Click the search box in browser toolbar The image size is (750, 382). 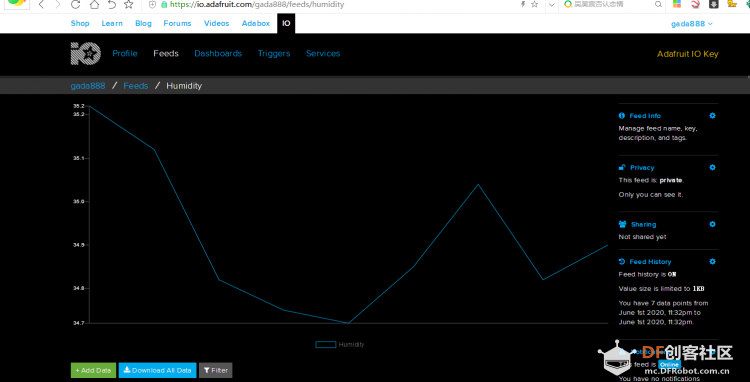[x=613, y=4]
